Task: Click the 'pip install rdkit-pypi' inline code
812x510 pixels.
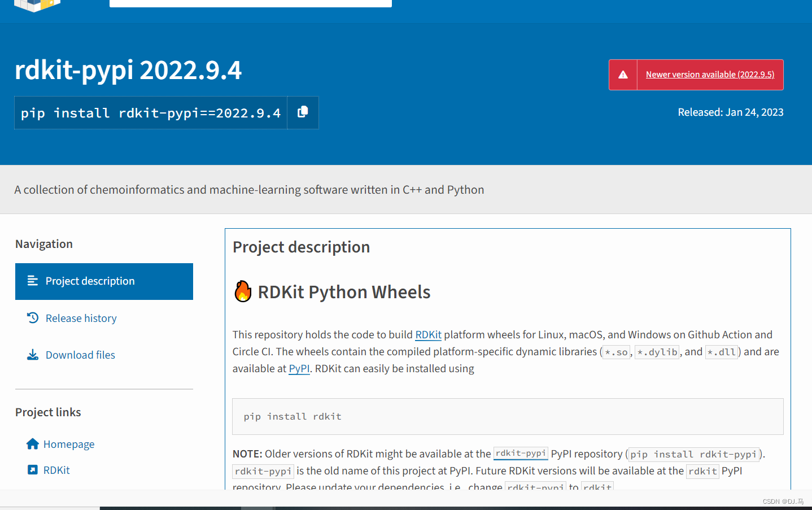Action: pos(694,454)
